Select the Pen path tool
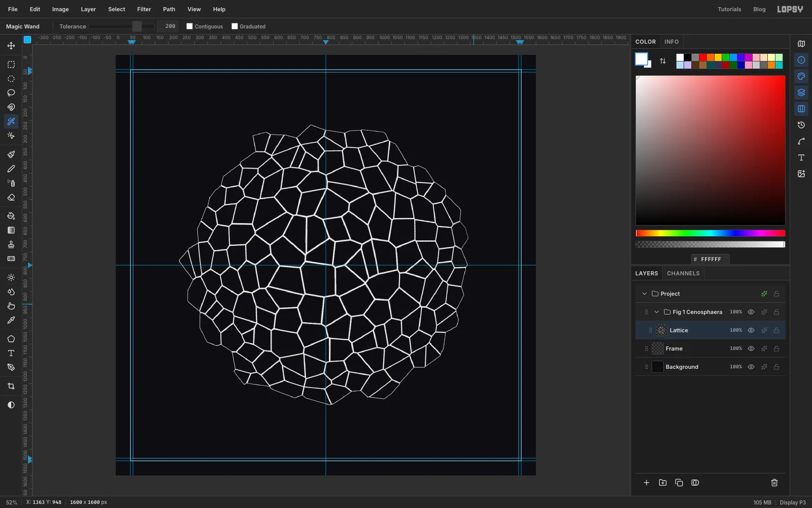This screenshot has width=812, height=508. coord(11,367)
